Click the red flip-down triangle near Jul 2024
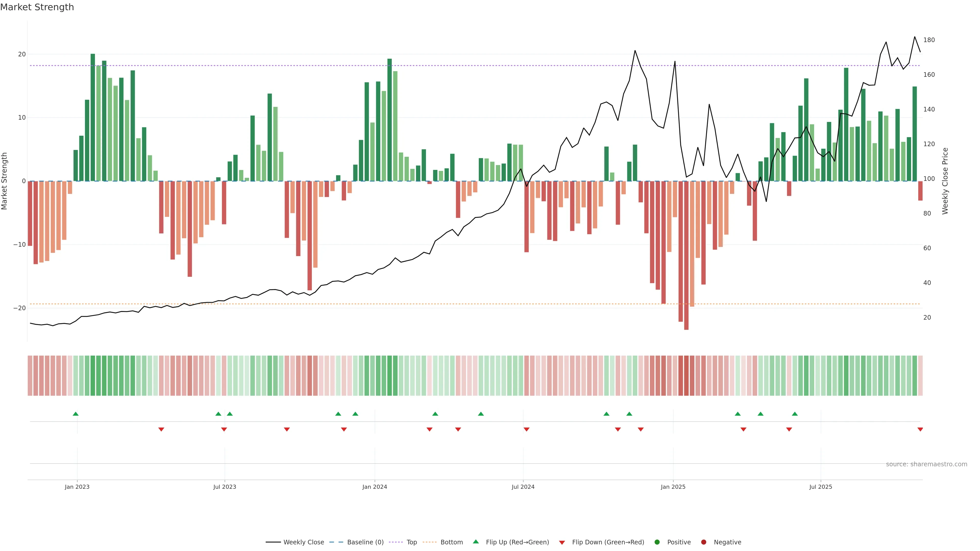 click(x=526, y=429)
